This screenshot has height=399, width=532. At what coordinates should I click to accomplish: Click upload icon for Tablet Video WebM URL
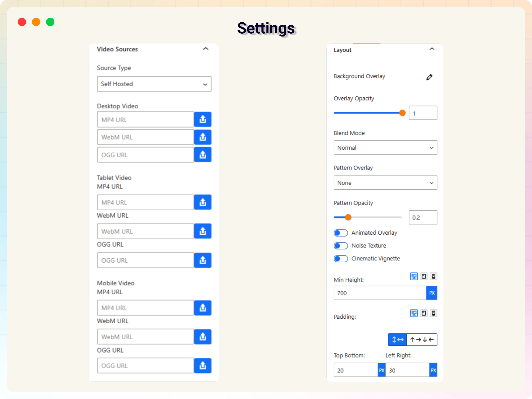(203, 231)
